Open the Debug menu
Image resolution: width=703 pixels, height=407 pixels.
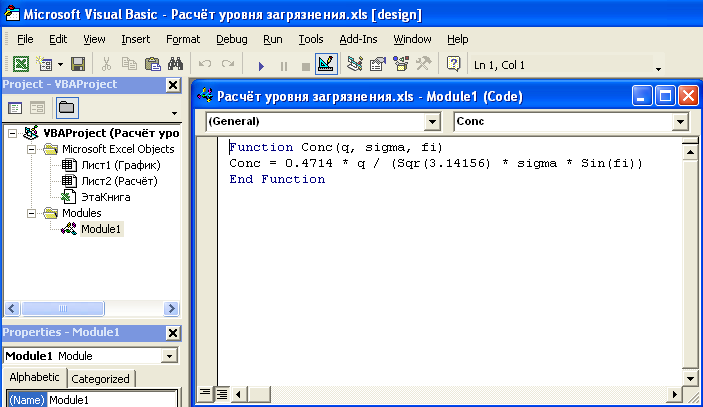click(x=231, y=39)
